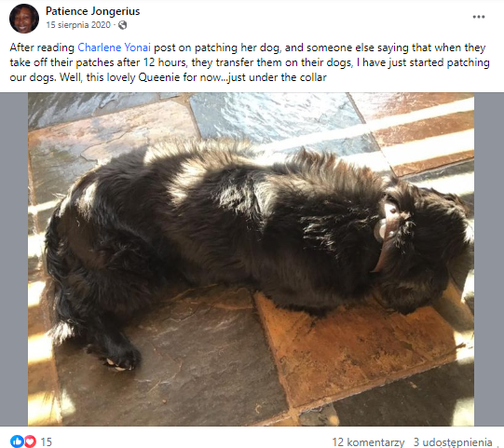Click the blue thumbs-up Like reaction icon
This screenshot has width=504, height=448.
17,441
